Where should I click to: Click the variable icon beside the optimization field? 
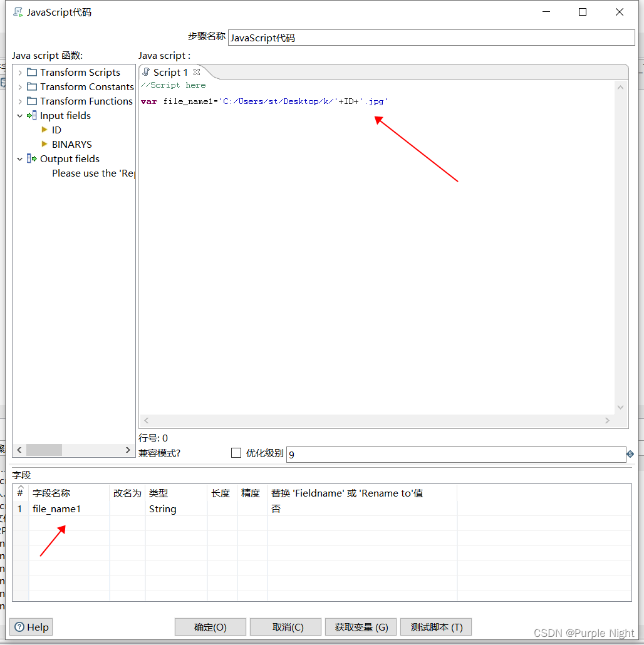click(x=630, y=453)
